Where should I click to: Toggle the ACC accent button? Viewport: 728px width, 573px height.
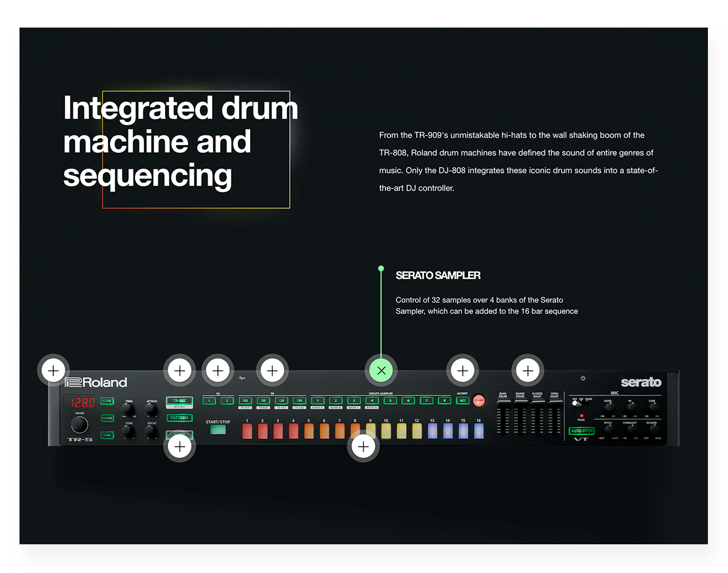(463, 401)
